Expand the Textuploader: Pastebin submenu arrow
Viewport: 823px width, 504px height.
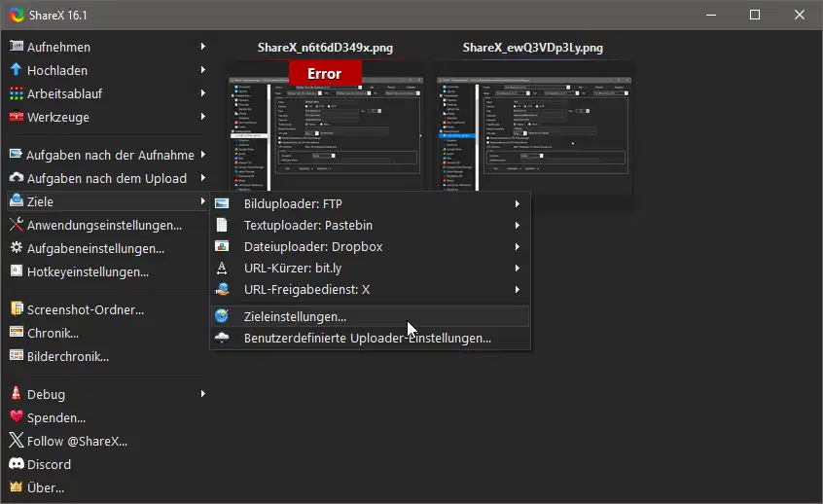pyautogui.click(x=518, y=225)
